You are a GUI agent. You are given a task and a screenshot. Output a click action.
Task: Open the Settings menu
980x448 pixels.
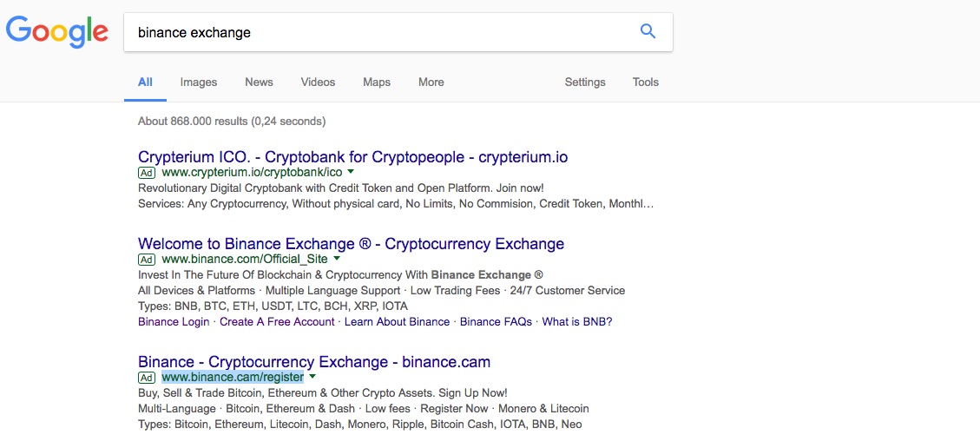tap(585, 82)
